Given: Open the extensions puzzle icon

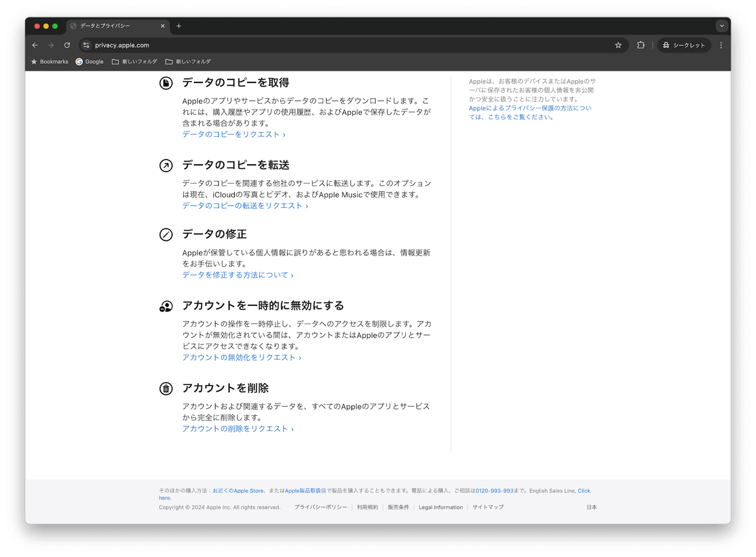Looking at the screenshot, I should click(x=641, y=45).
